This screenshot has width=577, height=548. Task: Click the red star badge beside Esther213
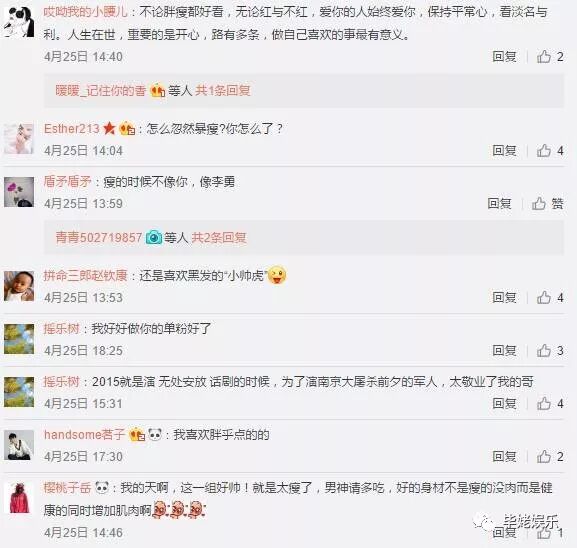109,128
